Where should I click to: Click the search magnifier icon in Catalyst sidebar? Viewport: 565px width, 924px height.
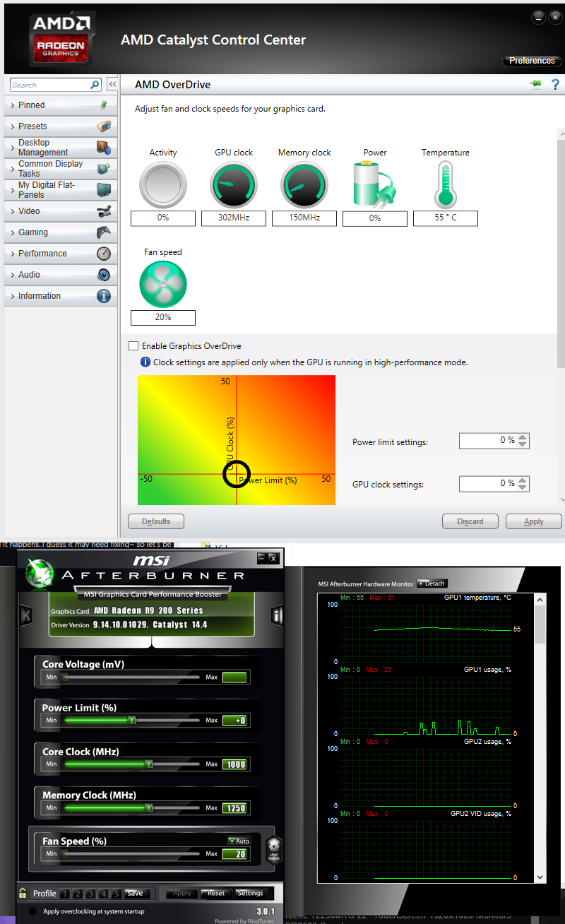(x=95, y=85)
